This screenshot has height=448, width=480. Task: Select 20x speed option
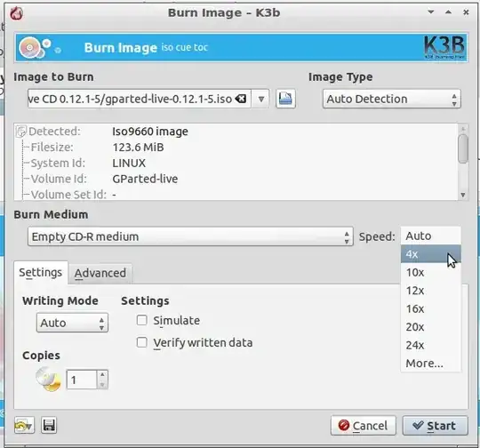point(431,327)
